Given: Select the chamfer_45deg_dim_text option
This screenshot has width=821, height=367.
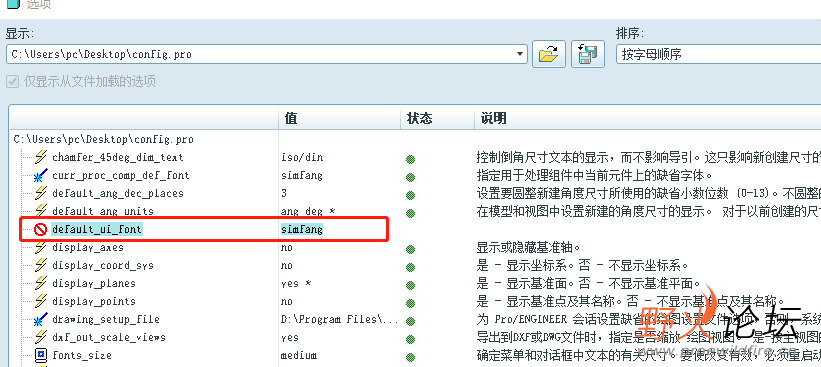Looking at the screenshot, I should 118,157.
